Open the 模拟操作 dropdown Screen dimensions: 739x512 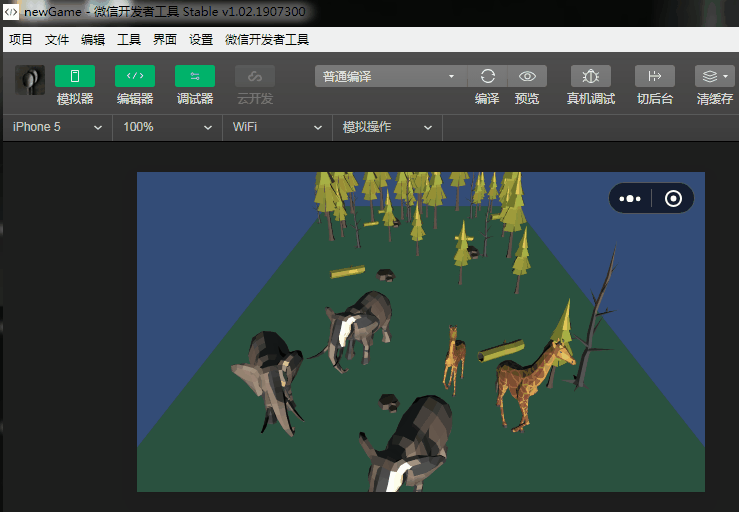pos(387,127)
